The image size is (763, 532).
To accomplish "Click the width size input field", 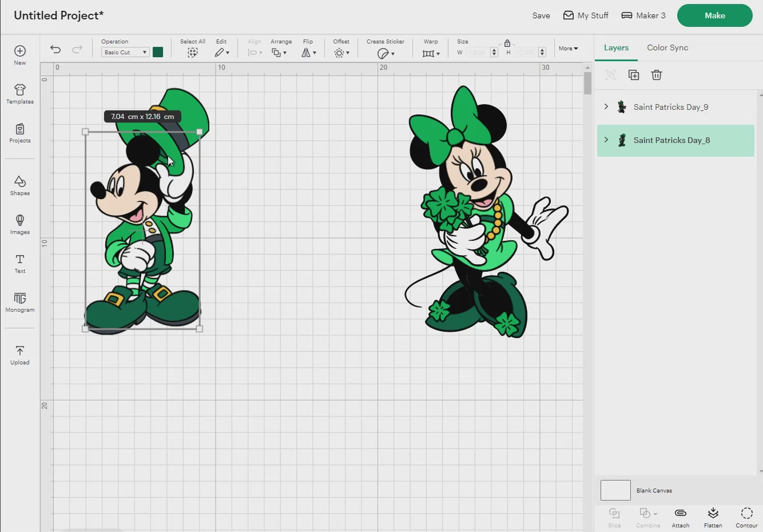I will 477,52.
